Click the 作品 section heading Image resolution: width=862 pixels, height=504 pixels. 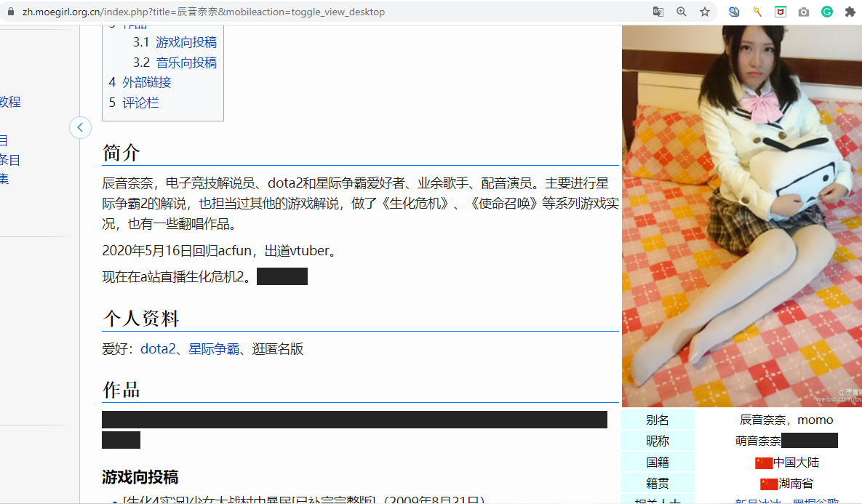(121, 390)
